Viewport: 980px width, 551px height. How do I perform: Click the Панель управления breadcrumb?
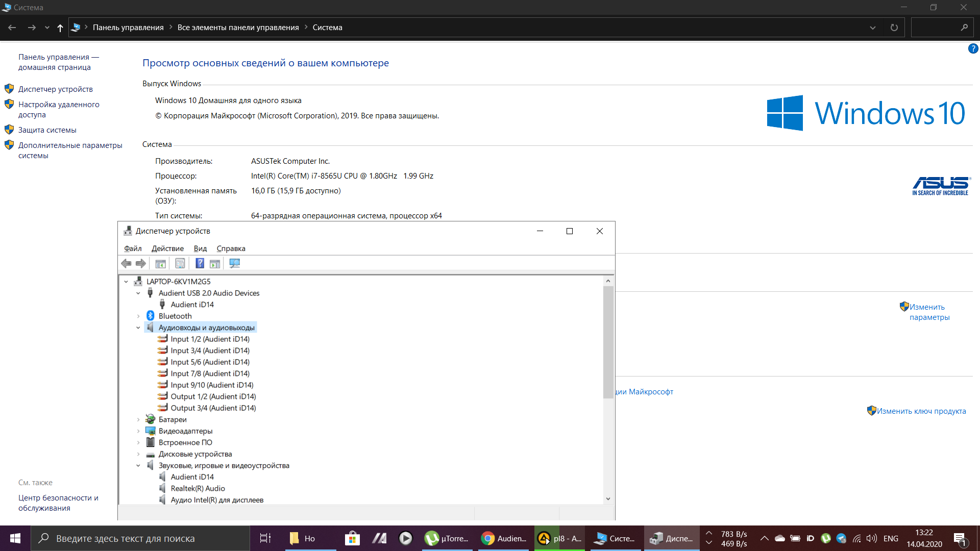point(128,28)
